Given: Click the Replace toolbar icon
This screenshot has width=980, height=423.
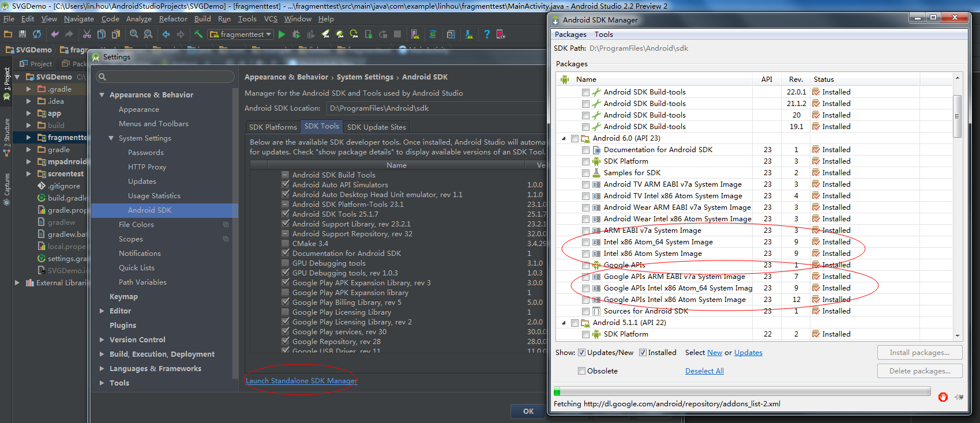Looking at the screenshot, I should [148, 34].
